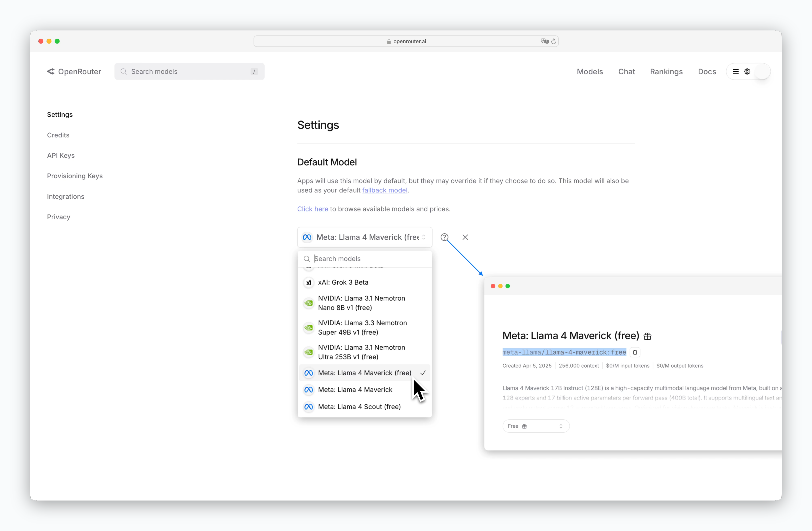Open the Meta: Llama 4 Maverick model selector

pos(364,237)
